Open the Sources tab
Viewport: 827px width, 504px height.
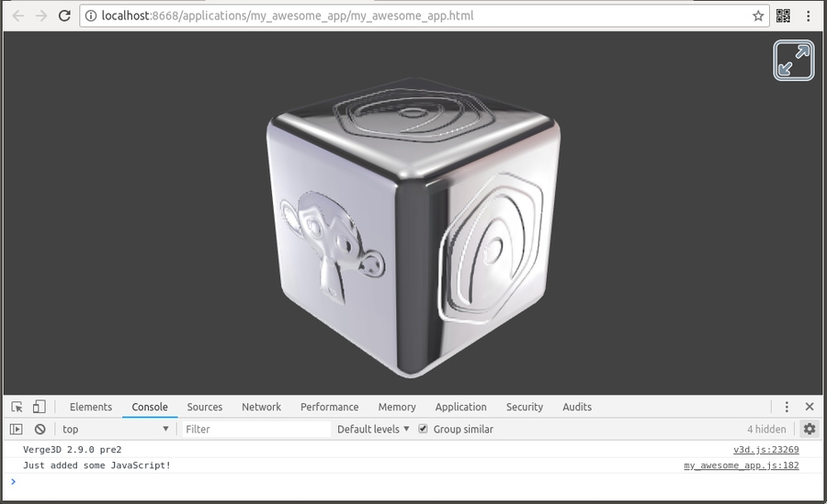tap(204, 407)
